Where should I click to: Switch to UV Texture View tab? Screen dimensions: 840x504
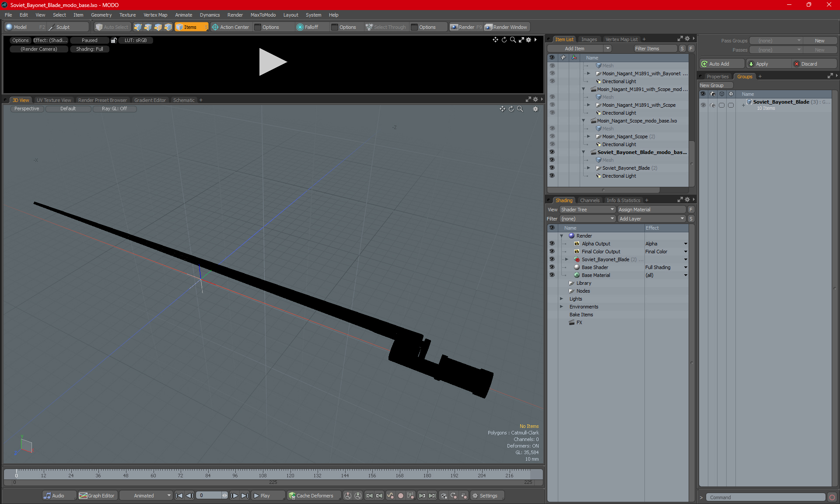click(x=53, y=100)
